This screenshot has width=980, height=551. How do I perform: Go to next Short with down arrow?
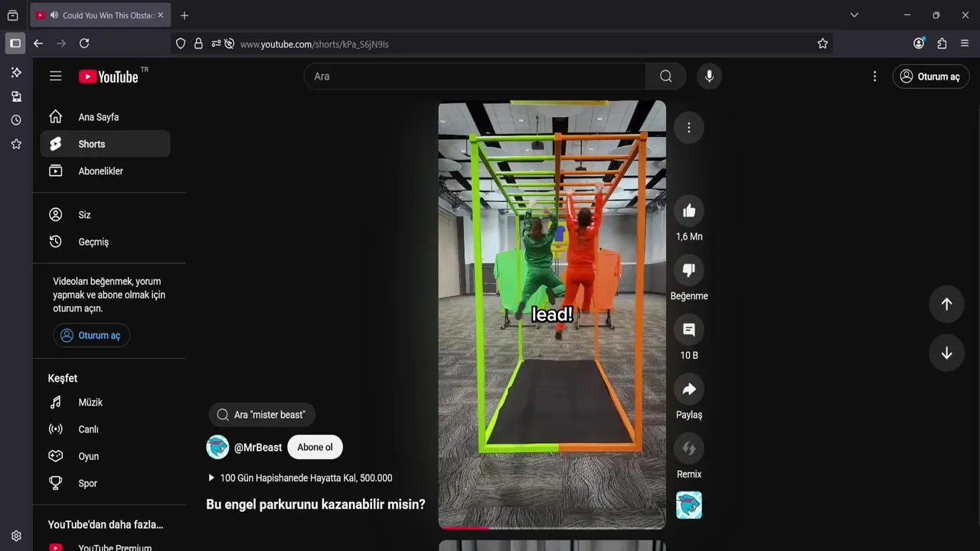(x=946, y=353)
